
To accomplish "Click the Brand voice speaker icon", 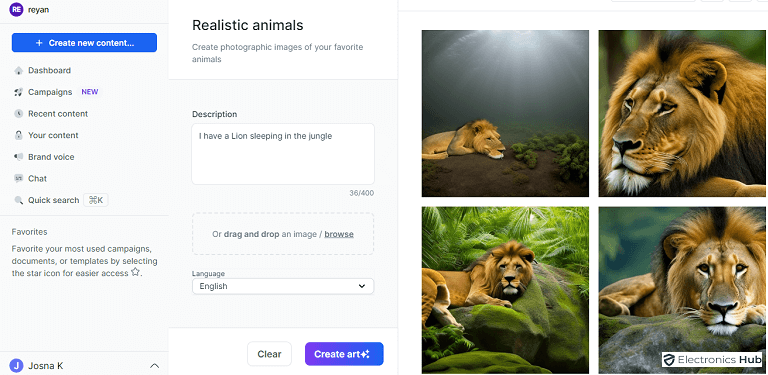I will click(19, 157).
